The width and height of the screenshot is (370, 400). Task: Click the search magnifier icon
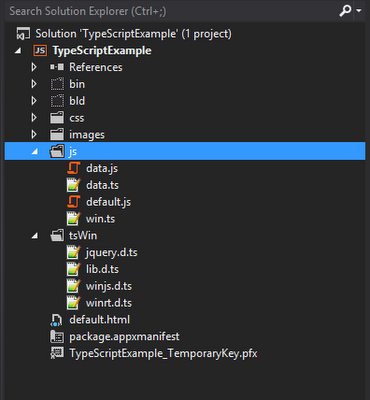tap(345, 11)
